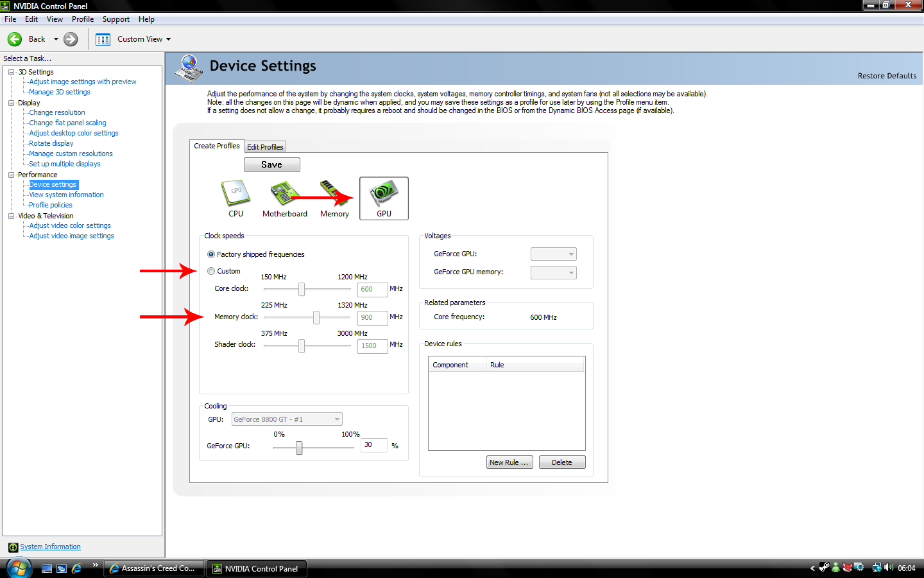
Task: Click the Memory clock MHz field
Action: click(372, 318)
